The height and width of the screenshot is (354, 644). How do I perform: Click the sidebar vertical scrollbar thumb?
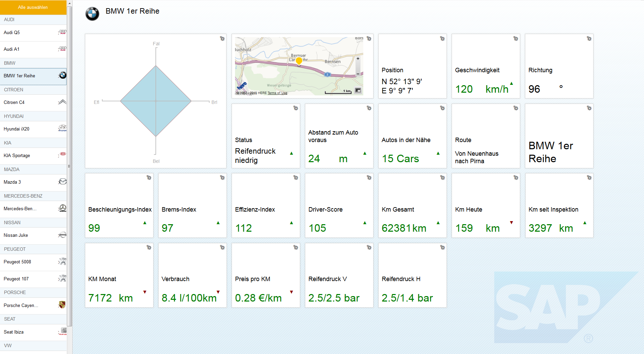click(x=70, y=166)
